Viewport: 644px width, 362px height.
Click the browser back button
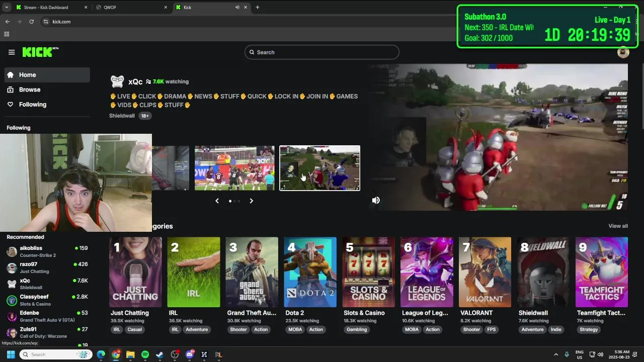tap(7, 22)
